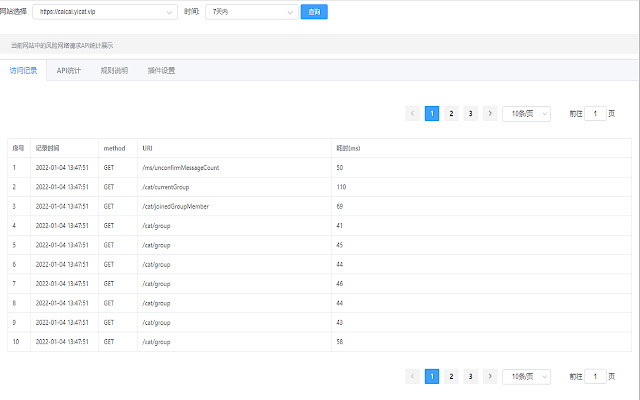Go to page 2 in bottom pagination
The width and height of the screenshot is (640, 400).
click(451, 376)
